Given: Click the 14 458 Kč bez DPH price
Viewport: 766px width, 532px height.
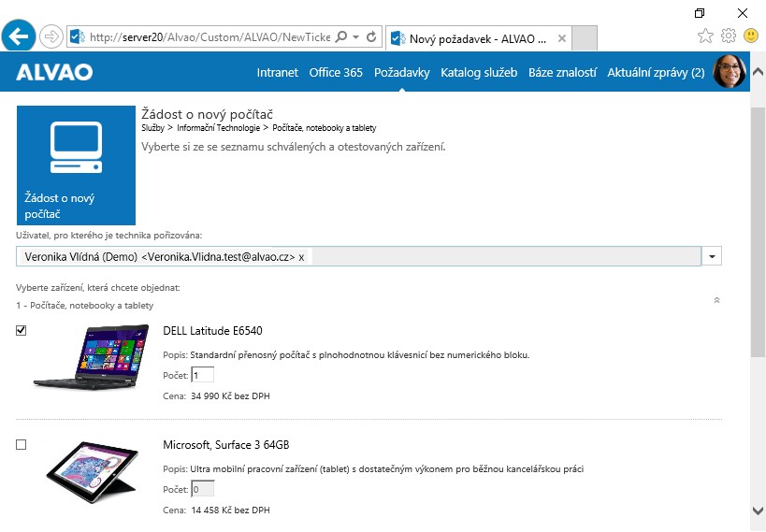Looking at the screenshot, I should 230,510.
